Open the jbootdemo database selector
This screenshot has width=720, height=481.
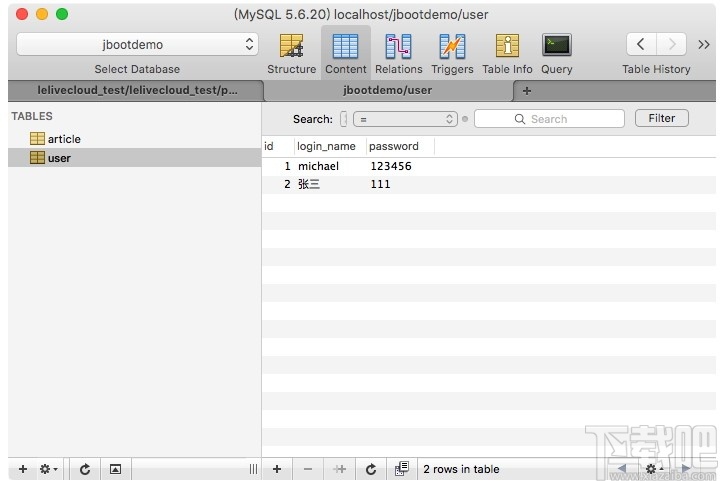tap(137, 45)
